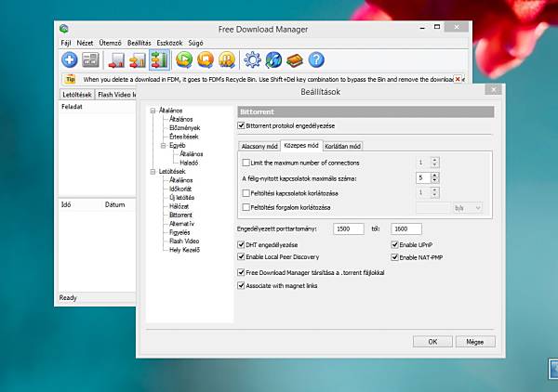Screen dimensions: 558x392
Task: Toggle .torrent file association checkbox
Action: tap(241, 272)
